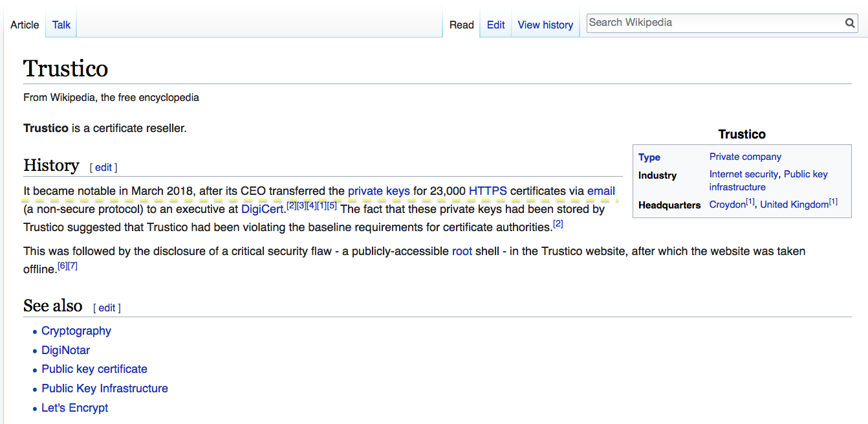Click the edit link beside See also
This screenshot has height=424, width=868.
(x=107, y=307)
